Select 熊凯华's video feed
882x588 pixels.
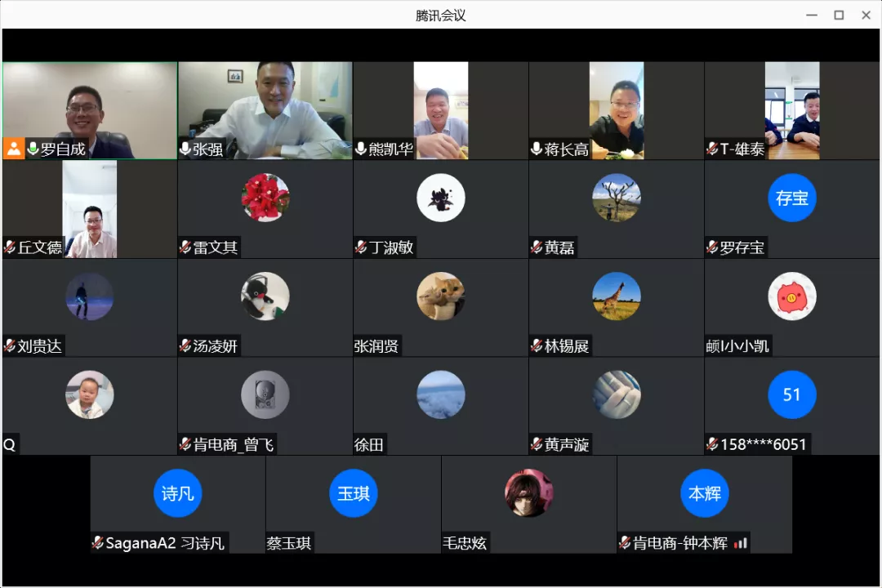pos(441,110)
